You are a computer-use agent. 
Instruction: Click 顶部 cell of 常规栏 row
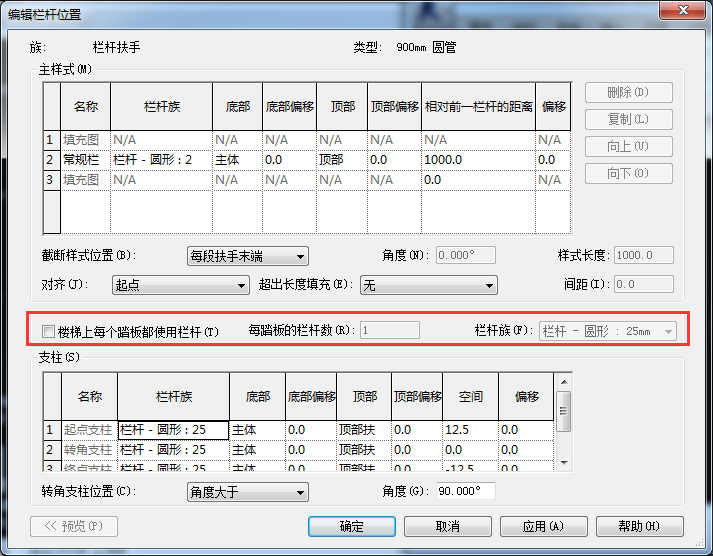[340, 160]
